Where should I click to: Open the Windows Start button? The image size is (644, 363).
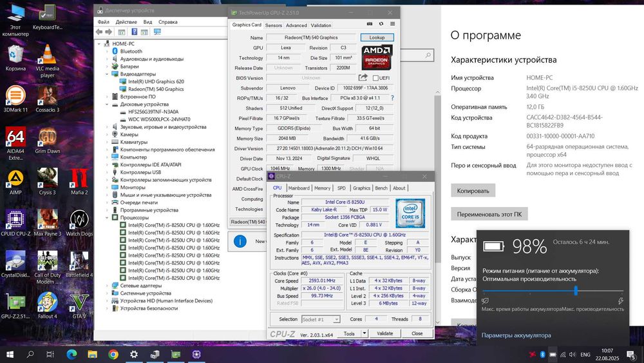10,354
